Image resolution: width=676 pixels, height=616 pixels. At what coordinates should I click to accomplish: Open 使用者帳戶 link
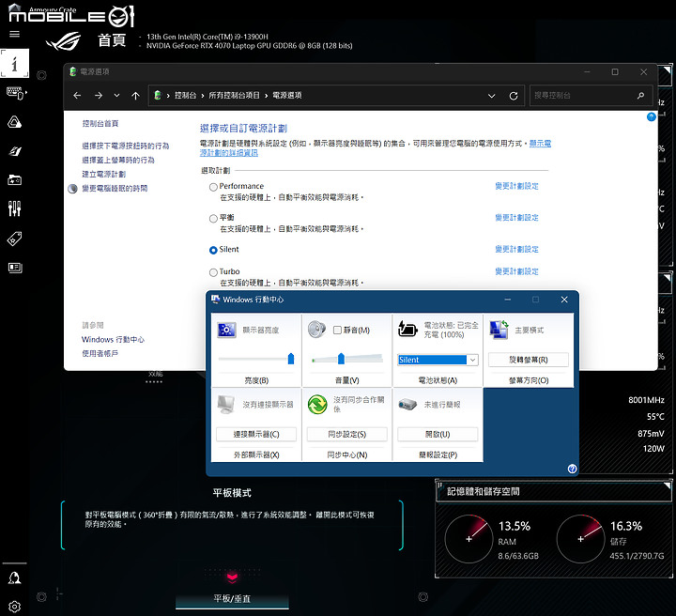coord(100,353)
